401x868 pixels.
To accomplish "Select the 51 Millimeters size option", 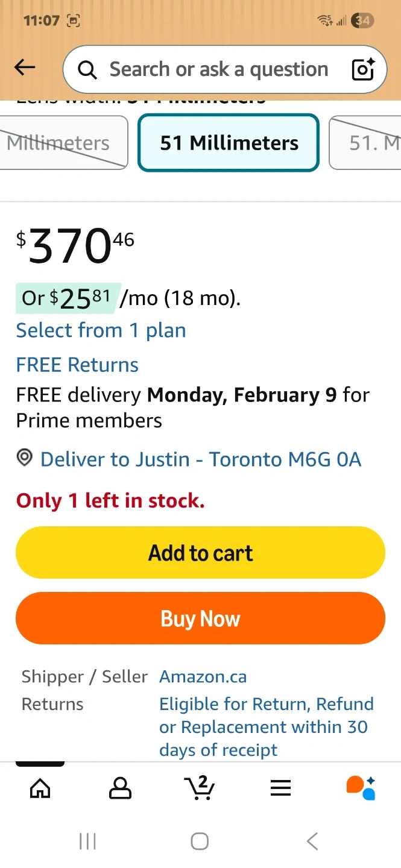I will (x=229, y=143).
